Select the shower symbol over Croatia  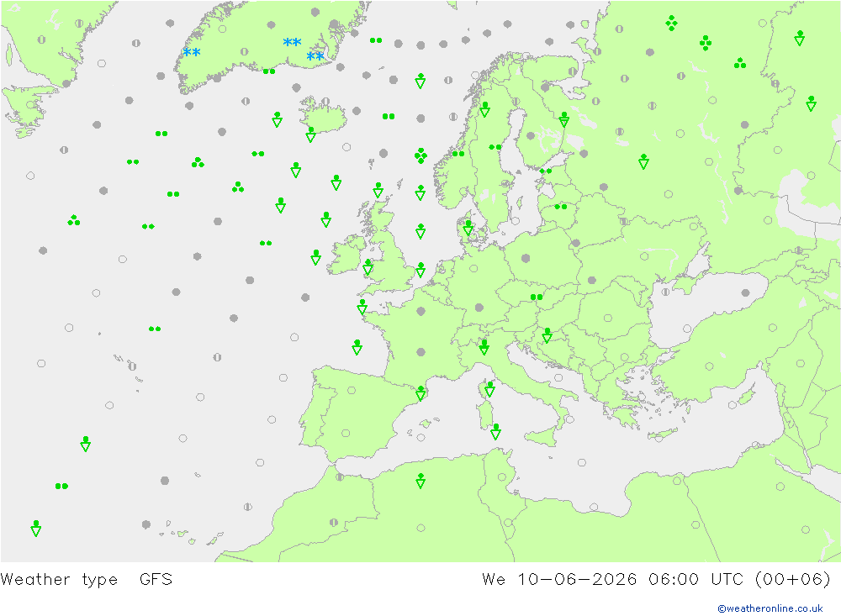547,335
